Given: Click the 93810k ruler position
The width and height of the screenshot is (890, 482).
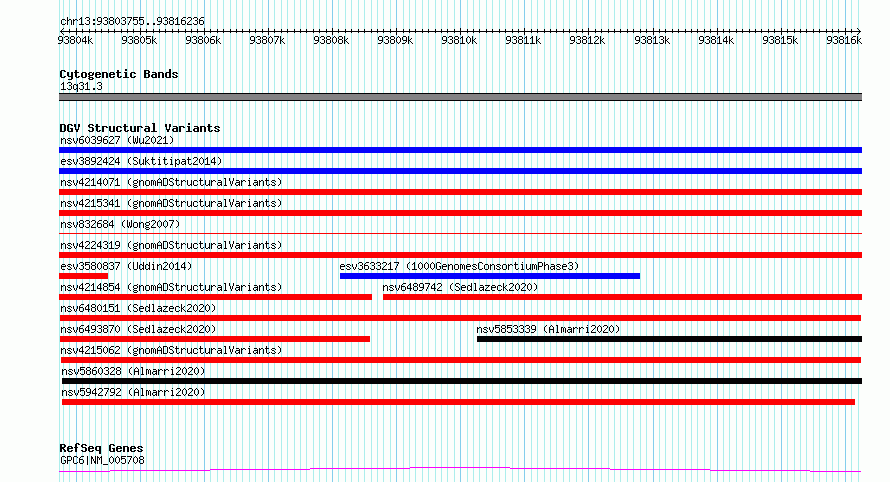Looking at the screenshot, I should pos(459,40).
